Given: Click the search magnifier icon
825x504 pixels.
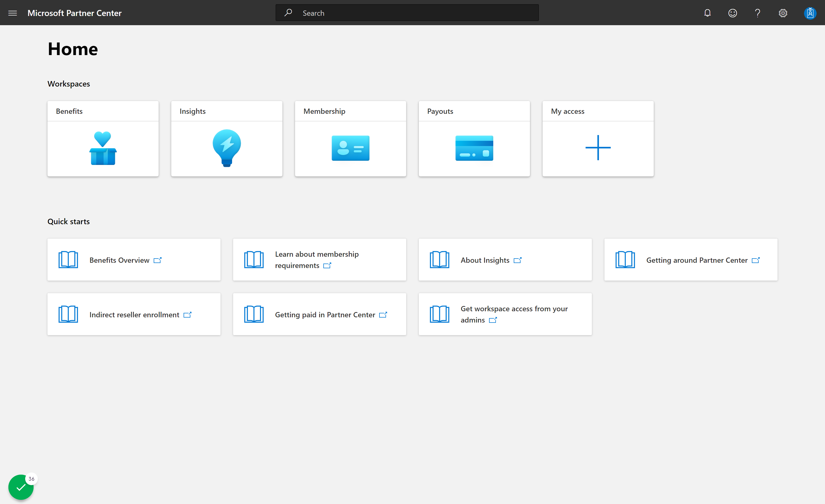Looking at the screenshot, I should [x=288, y=13].
